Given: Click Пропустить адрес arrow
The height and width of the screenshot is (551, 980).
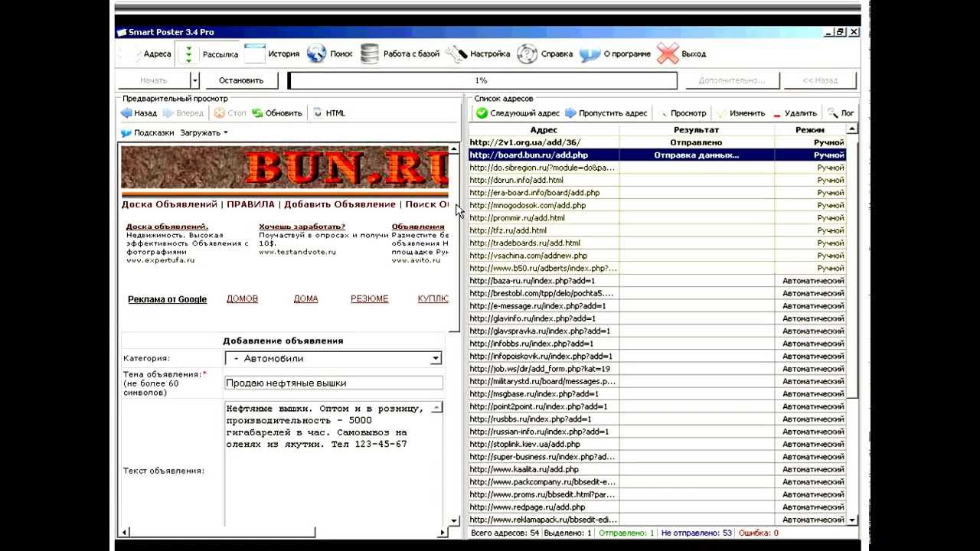Looking at the screenshot, I should coord(606,113).
